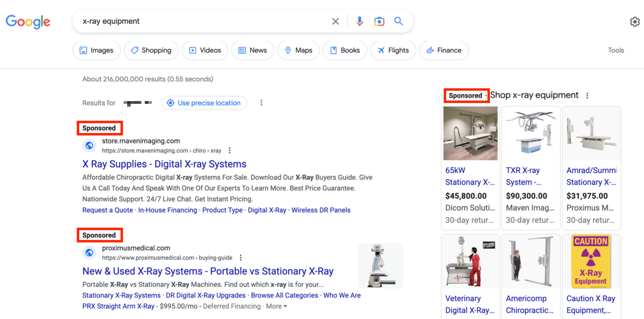The width and height of the screenshot is (644, 319).
Task: Switch to the Videos tab
Action: coord(205,50)
